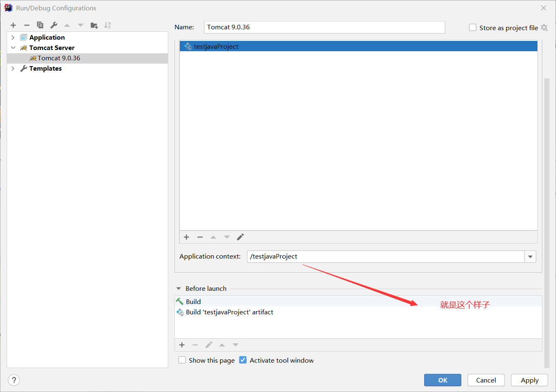556x392 pixels.
Task: Check Show this page option
Action: [182, 360]
